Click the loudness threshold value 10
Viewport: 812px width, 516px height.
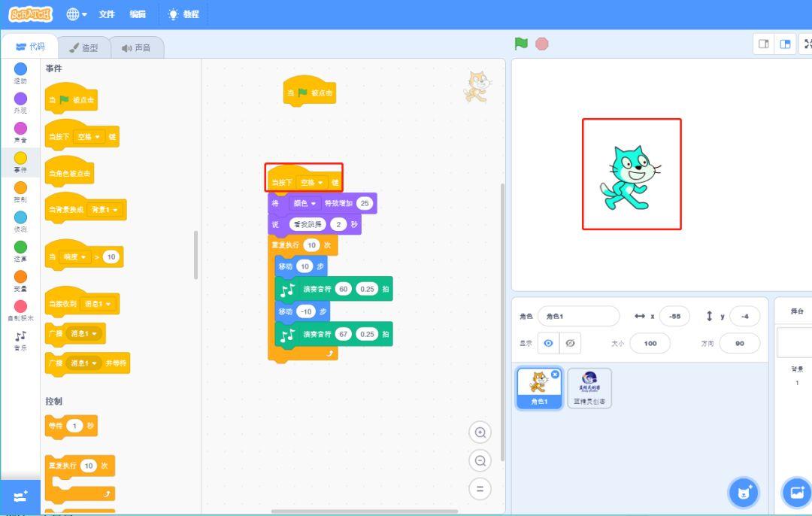pyautogui.click(x=111, y=257)
